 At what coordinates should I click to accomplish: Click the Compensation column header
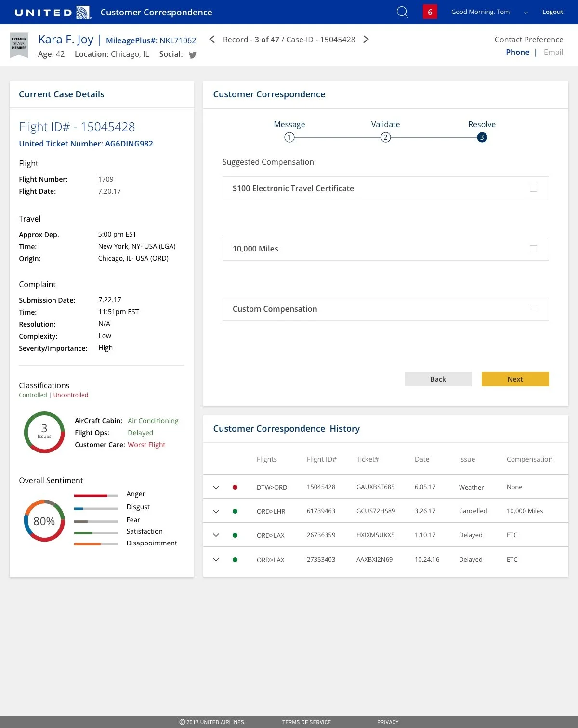point(529,459)
